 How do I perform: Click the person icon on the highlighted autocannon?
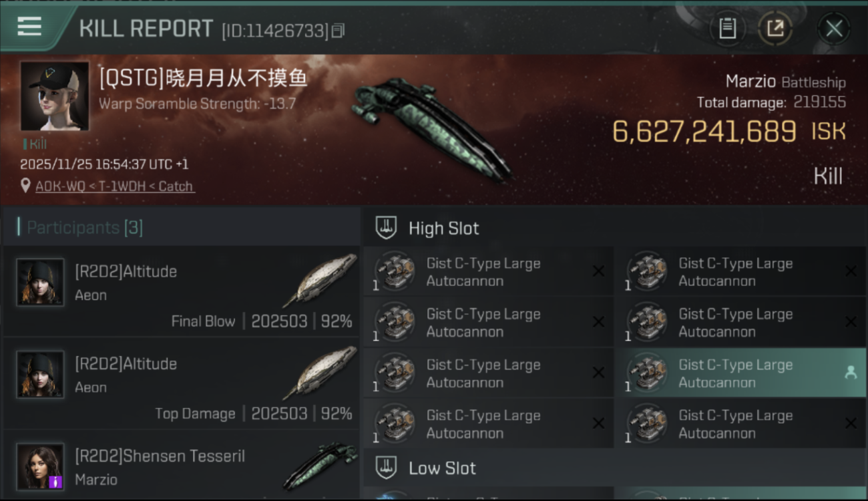[850, 373]
